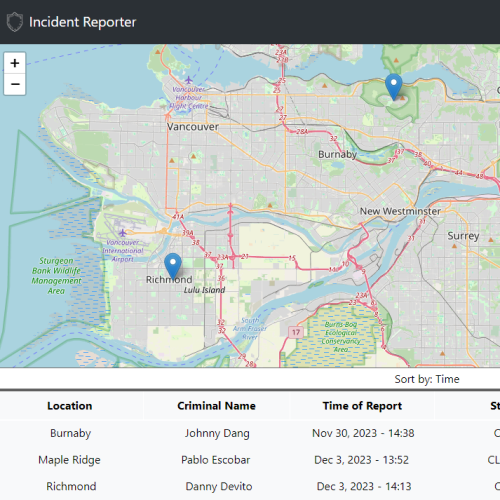
Task: Click the Sturgeon Bank Wildlife Management Area label
Action: tap(56, 276)
